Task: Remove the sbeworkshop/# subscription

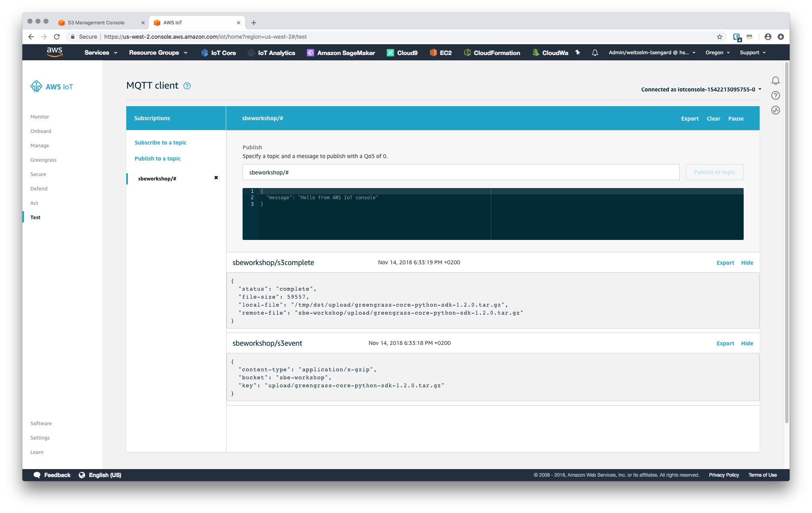Action: pos(216,178)
